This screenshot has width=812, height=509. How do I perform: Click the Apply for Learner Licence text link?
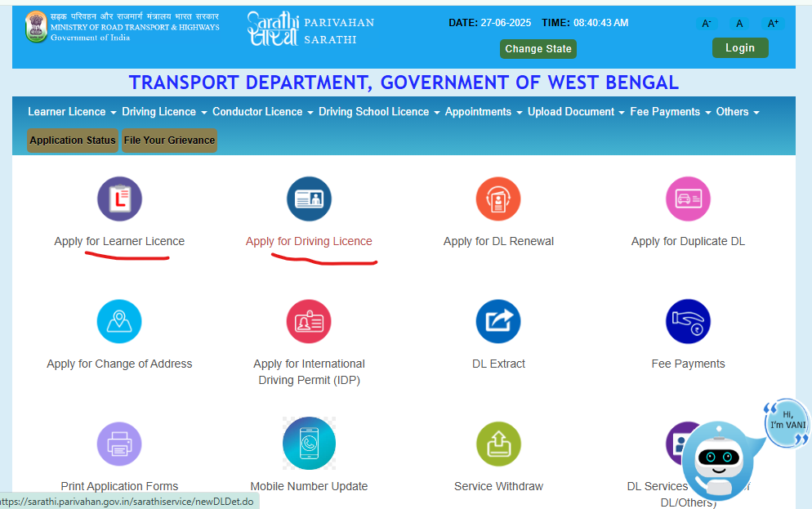pos(119,241)
